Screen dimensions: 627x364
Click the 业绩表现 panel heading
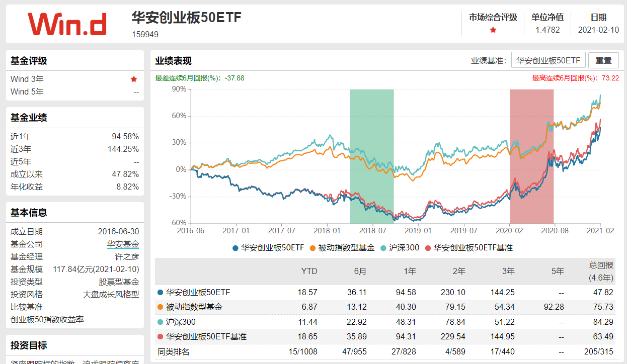(x=173, y=61)
